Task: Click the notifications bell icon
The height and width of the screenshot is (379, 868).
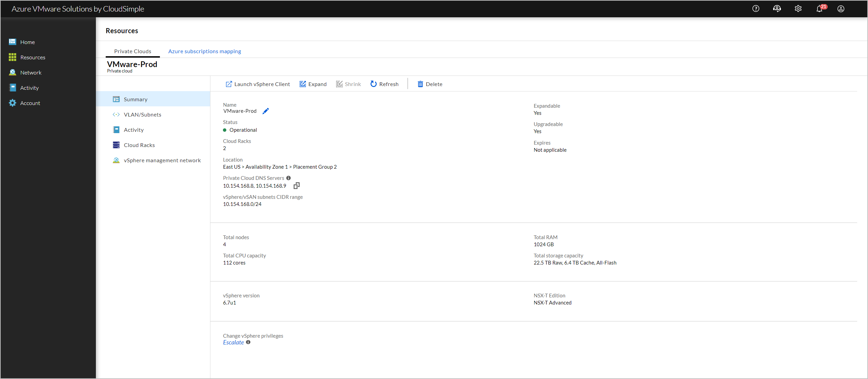Action: (x=822, y=8)
